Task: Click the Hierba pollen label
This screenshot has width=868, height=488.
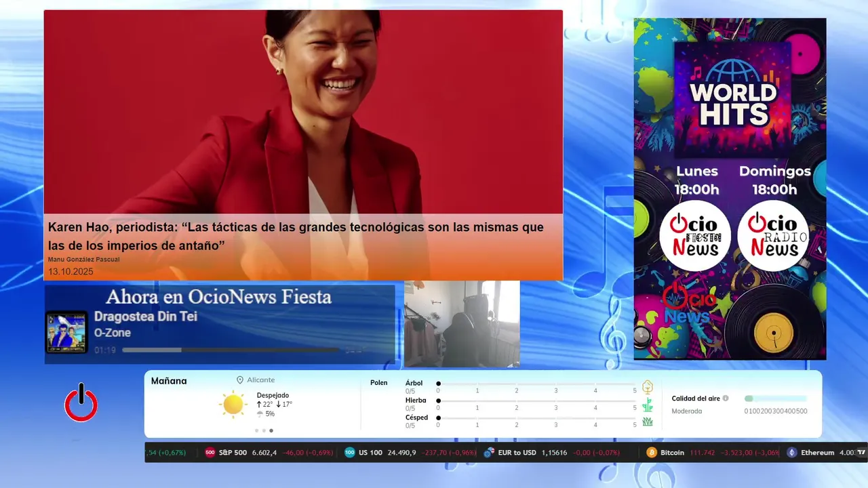Action: pos(416,401)
